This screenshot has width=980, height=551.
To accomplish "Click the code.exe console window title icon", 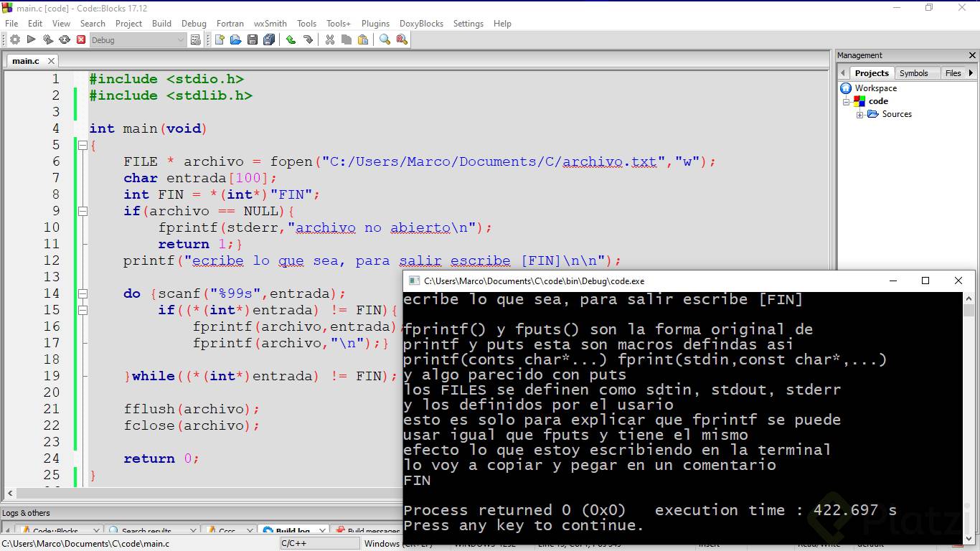I will [414, 281].
